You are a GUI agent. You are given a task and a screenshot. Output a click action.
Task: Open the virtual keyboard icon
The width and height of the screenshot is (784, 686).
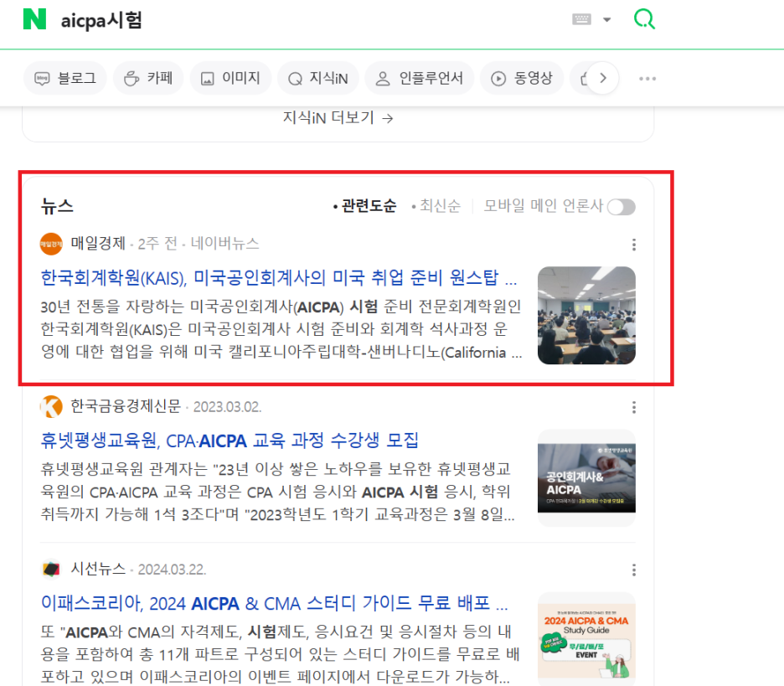581,19
